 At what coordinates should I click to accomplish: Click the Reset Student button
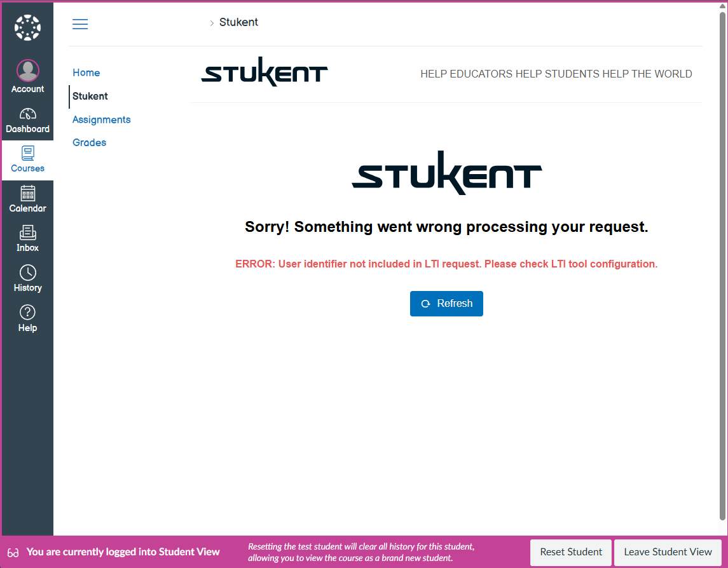point(571,552)
